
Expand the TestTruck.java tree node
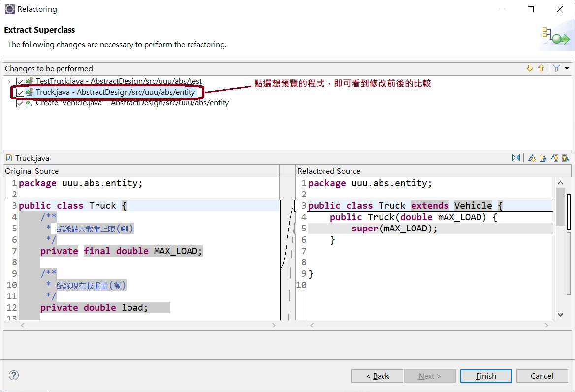point(9,81)
